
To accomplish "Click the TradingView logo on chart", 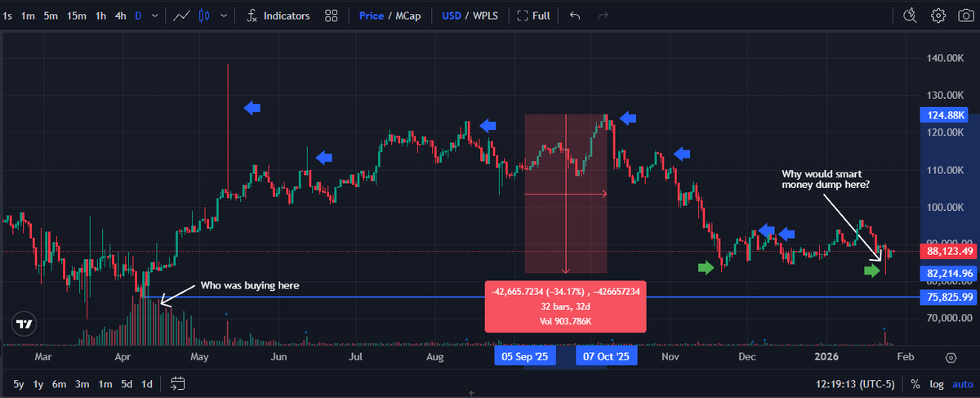I will (x=24, y=324).
